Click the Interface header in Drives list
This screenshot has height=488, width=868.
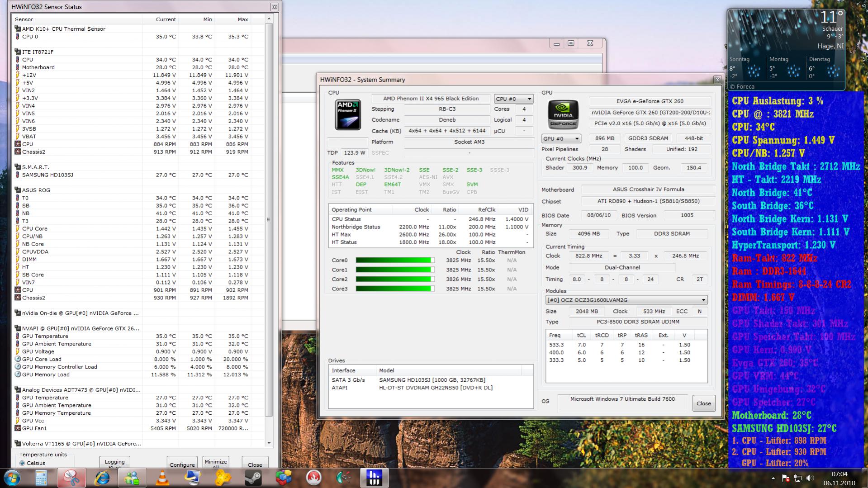tap(352, 370)
